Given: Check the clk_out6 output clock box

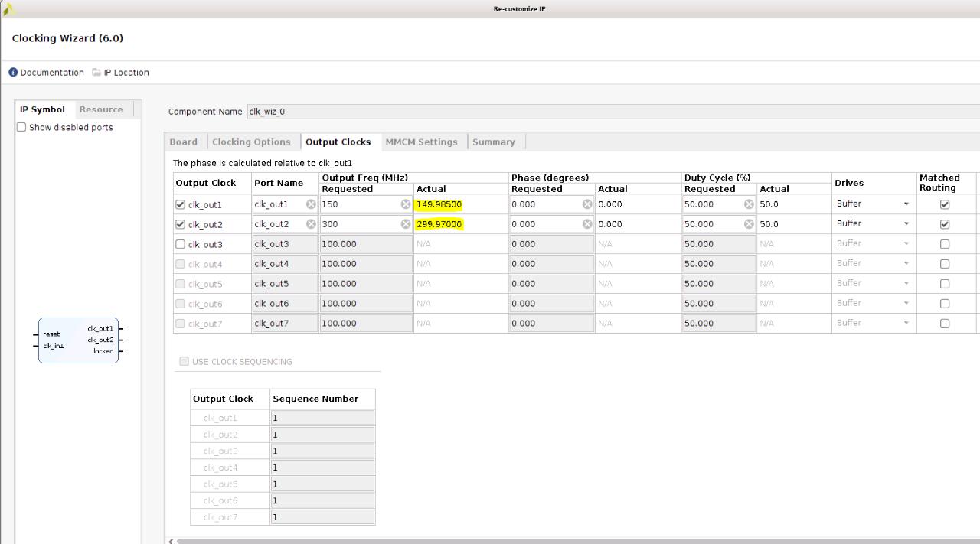Looking at the screenshot, I should coord(181,304).
